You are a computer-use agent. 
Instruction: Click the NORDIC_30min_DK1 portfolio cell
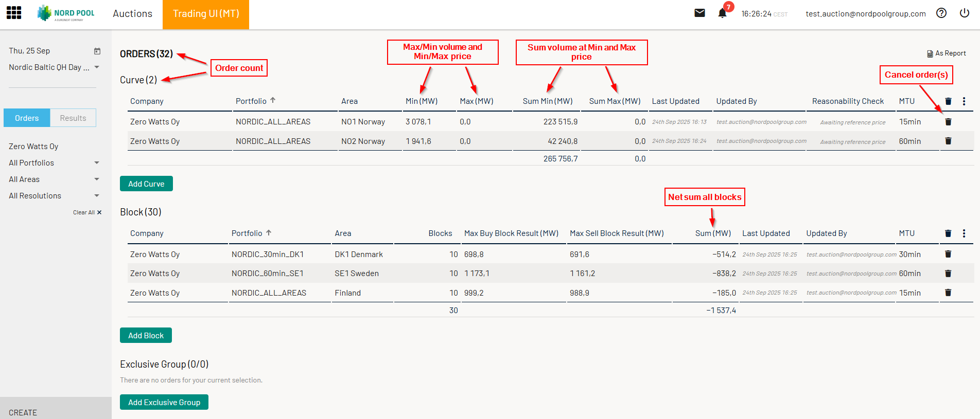(268, 254)
